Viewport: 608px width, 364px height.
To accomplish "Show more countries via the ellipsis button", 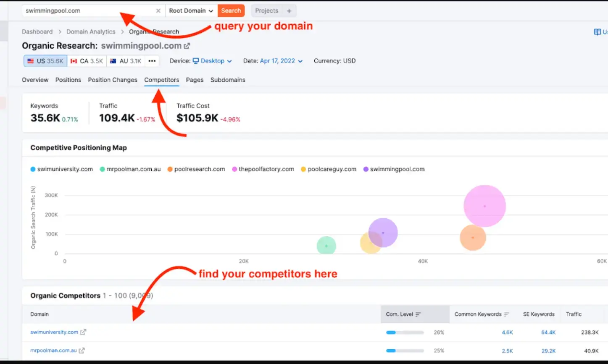I will (x=152, y=61).
